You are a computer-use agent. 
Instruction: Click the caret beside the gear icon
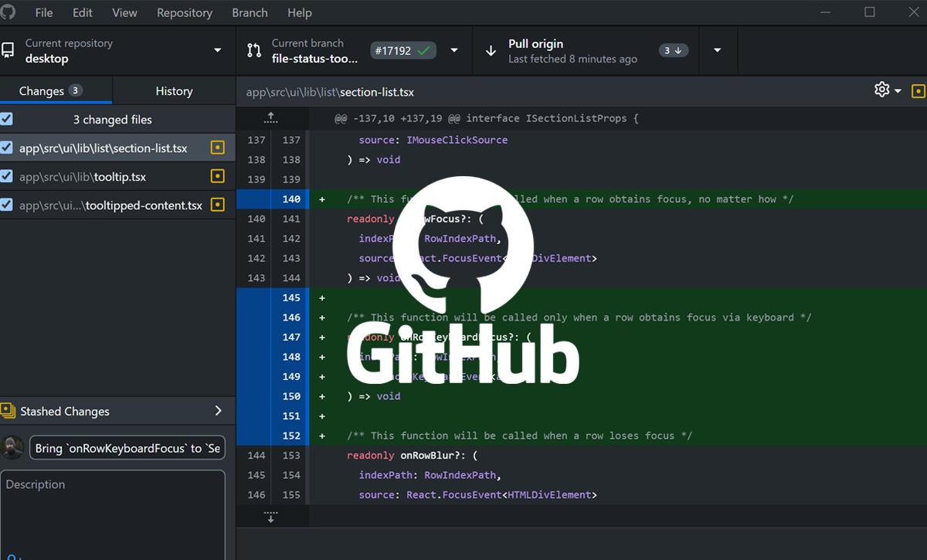[x=898, y=91]
